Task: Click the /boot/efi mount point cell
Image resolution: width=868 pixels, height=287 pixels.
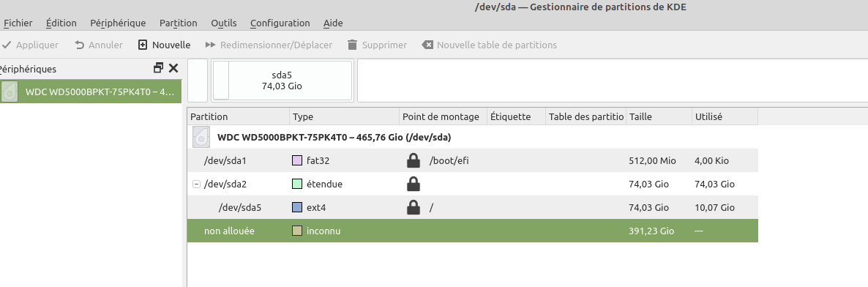Action: click(x=449, y=160)
